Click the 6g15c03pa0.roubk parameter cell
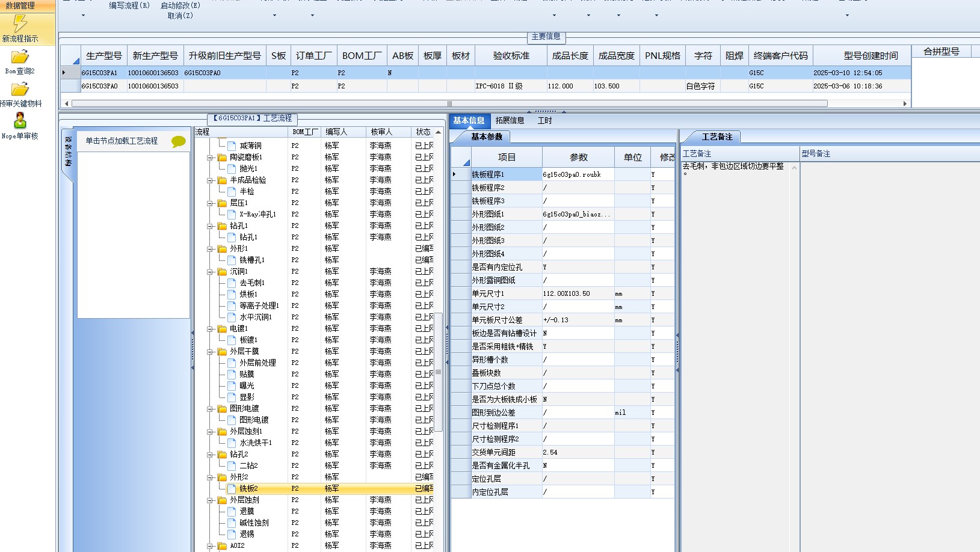Viewport: 980px width, 552px height. (x=578, y=174)
